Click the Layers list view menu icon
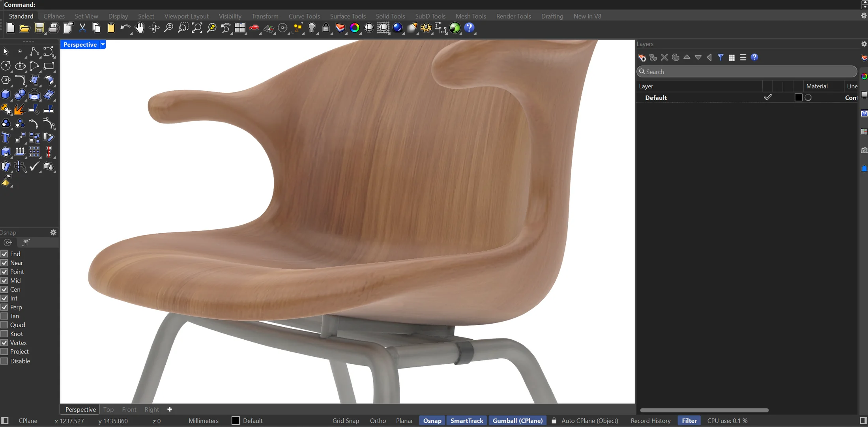This screenshot has height=427, width=868. 743,58
